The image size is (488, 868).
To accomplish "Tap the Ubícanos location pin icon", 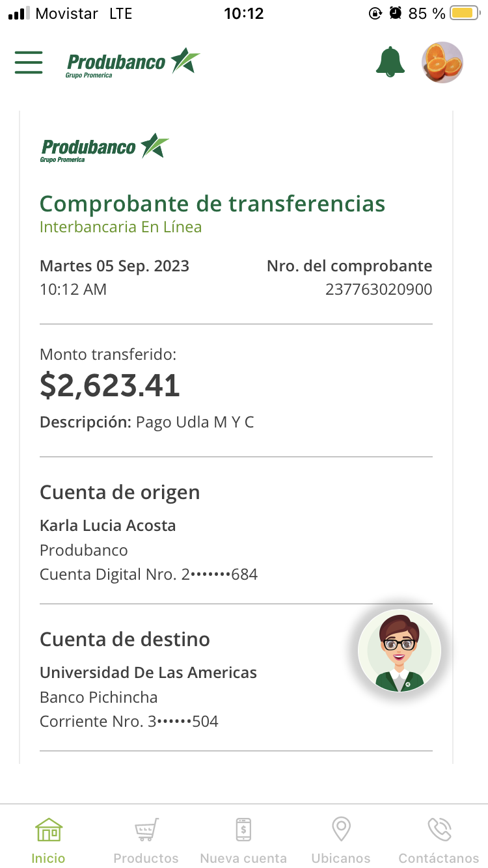I will (x=341, y=830).
